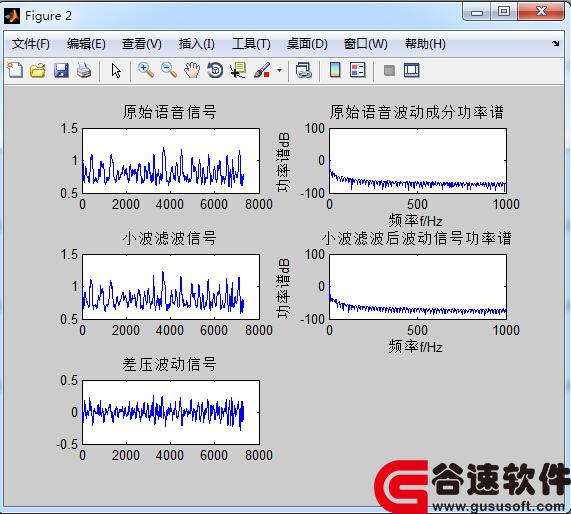Click inside the 小波滤波信号 waveform axes
The width and height of the screenshot is (571, 514).
point(171,287)
